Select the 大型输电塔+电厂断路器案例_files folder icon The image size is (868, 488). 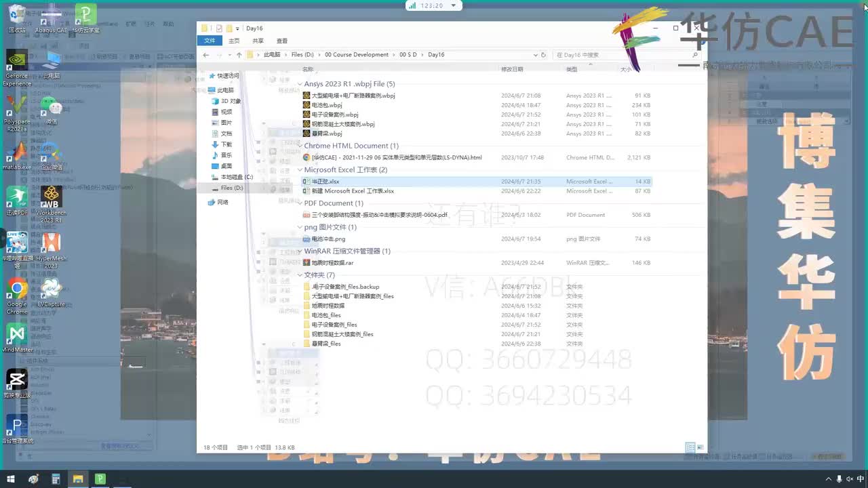(307, 296)
